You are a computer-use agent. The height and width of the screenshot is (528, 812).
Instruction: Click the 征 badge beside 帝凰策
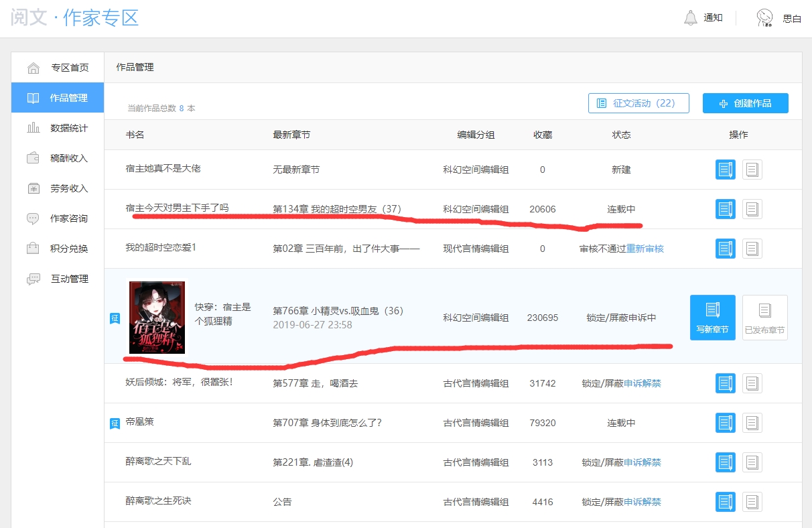click(x=115, y=423)
